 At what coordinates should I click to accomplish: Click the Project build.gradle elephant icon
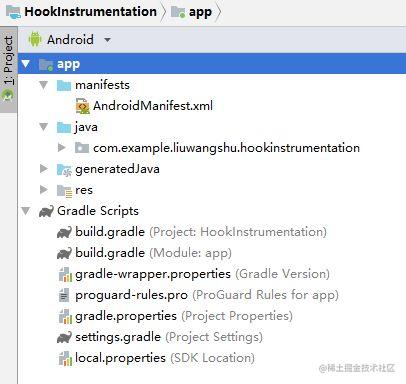click(64, 232)
